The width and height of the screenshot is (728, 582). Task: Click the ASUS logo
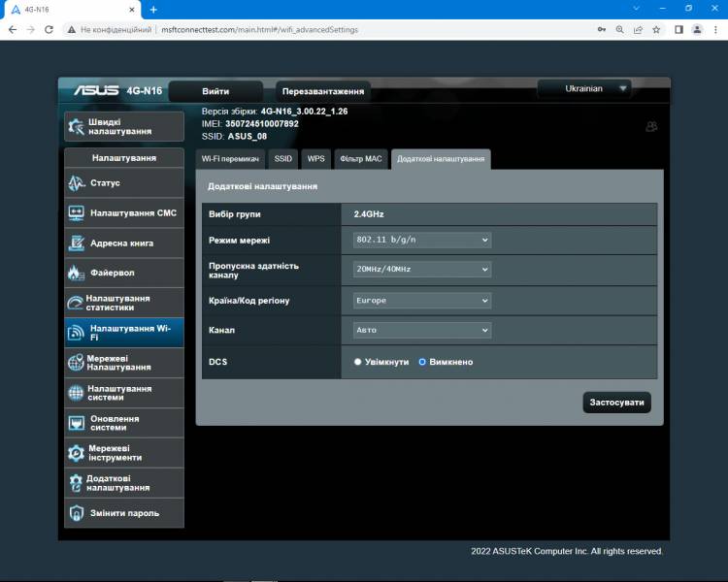point(96,90)
